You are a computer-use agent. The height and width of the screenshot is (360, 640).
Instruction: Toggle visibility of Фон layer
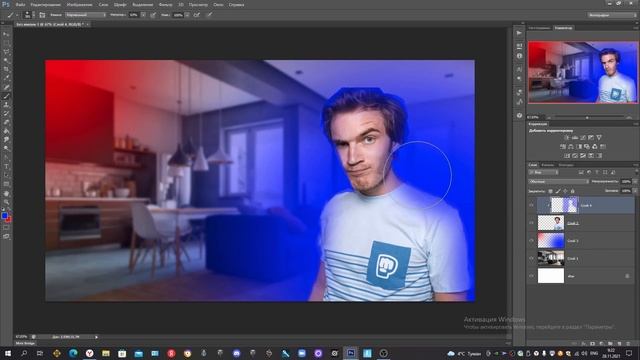(531, 276)
